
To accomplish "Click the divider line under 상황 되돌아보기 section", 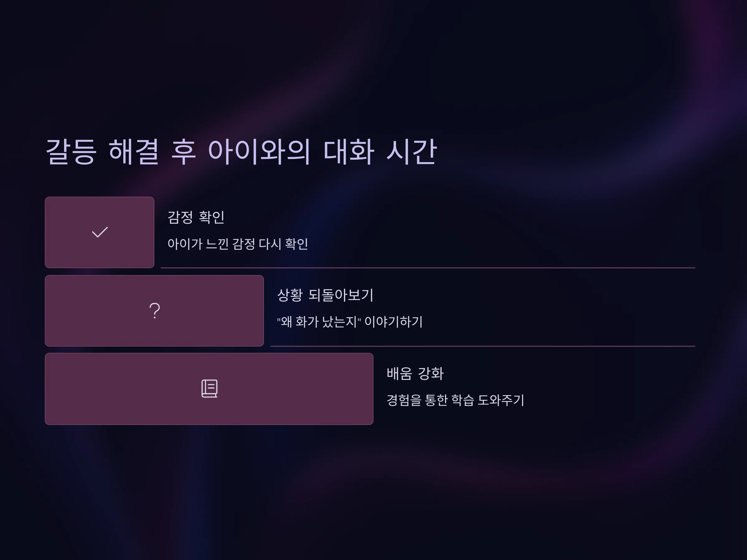I will pyautogui.click(x=482, y=346).
